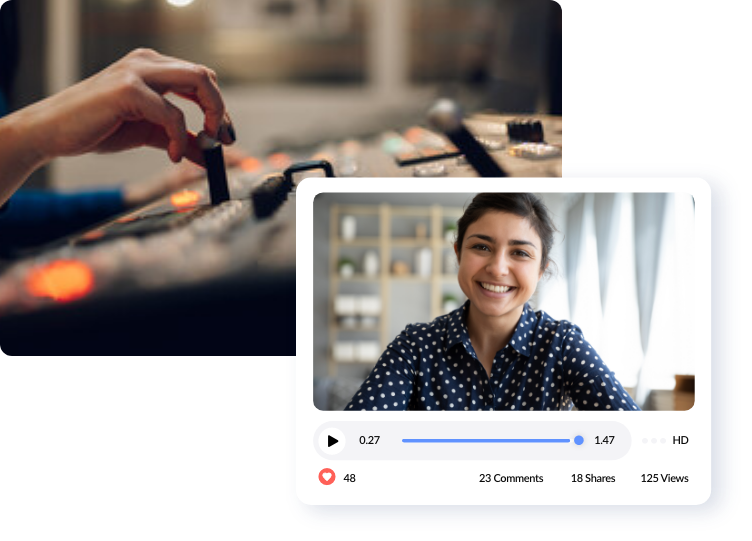This screenshot has width=752, height=541.
Task: Open the 23 Comments link
Action: coord(511,478)
